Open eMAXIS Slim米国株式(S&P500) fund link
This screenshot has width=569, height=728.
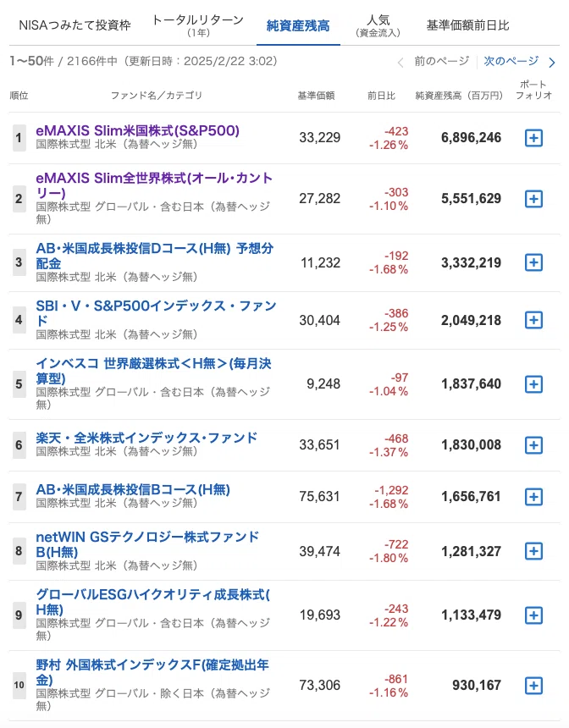[x=137, y=130]
